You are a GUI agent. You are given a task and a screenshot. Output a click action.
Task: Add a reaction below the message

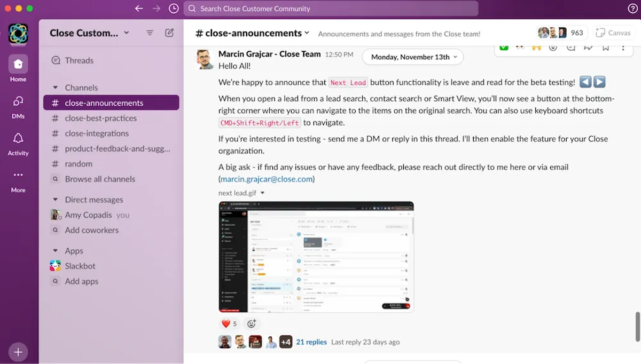click(x=252, y=323)
